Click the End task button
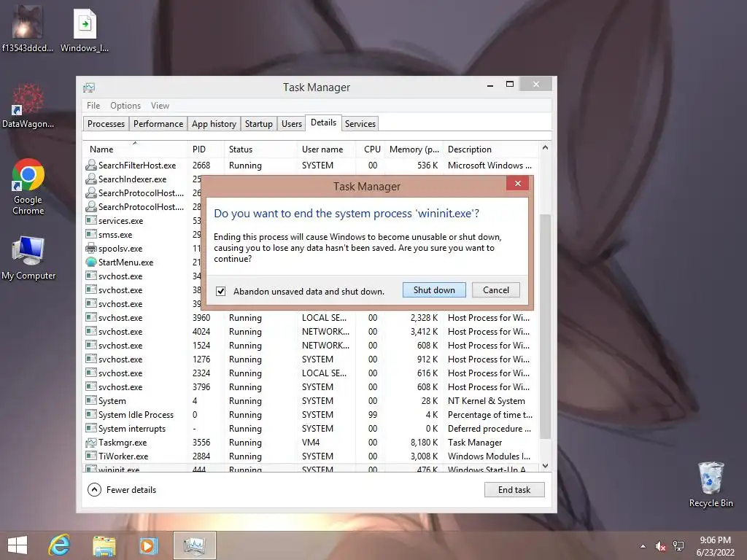This screenshot has height=560, width=747. point(514,489)
